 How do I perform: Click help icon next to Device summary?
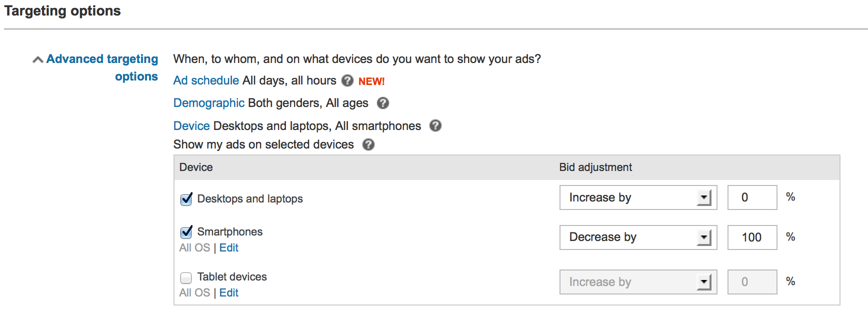435,125
